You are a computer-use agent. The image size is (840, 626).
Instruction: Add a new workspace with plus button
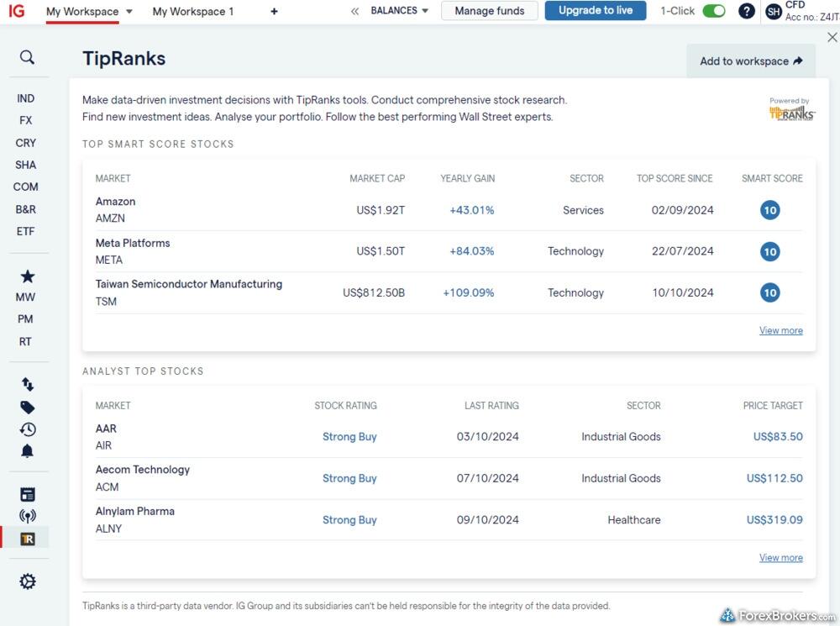[x=274, y=12]
